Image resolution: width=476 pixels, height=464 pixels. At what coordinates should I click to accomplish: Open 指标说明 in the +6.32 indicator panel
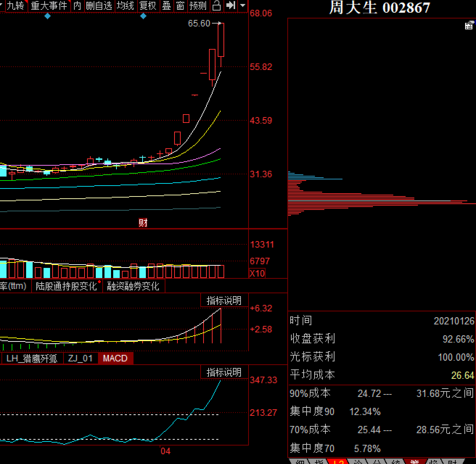(x=224, y=301)
